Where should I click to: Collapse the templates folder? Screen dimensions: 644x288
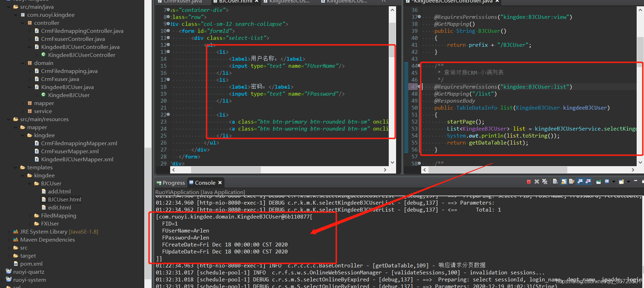[x=16, y=168]
